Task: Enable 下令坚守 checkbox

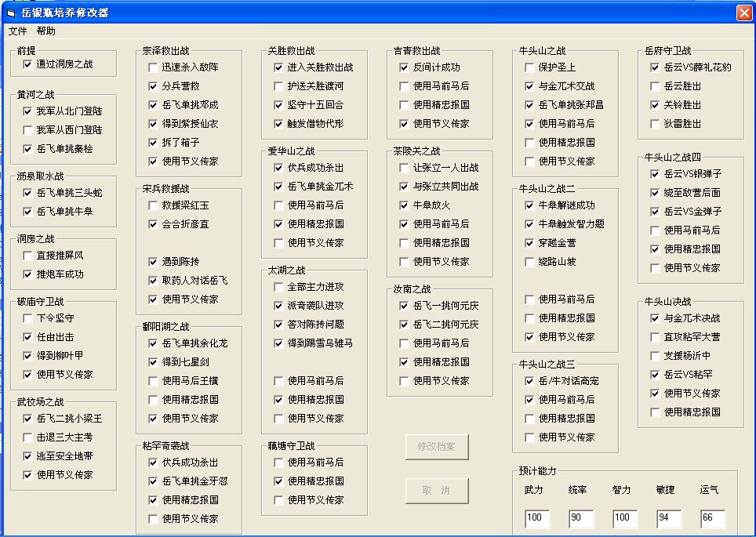Action: pos(27,318)
